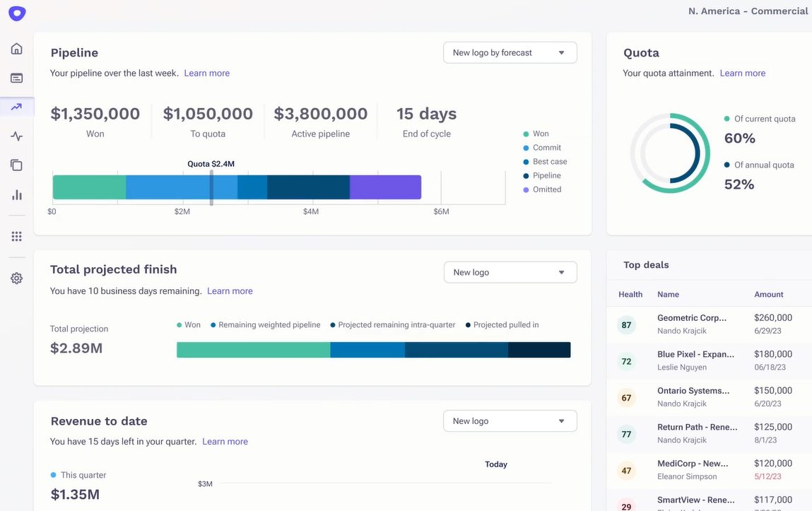Screen dimensions: 812x511
Task: Sort Top deals by Health column
Action: tap(630, 294)
